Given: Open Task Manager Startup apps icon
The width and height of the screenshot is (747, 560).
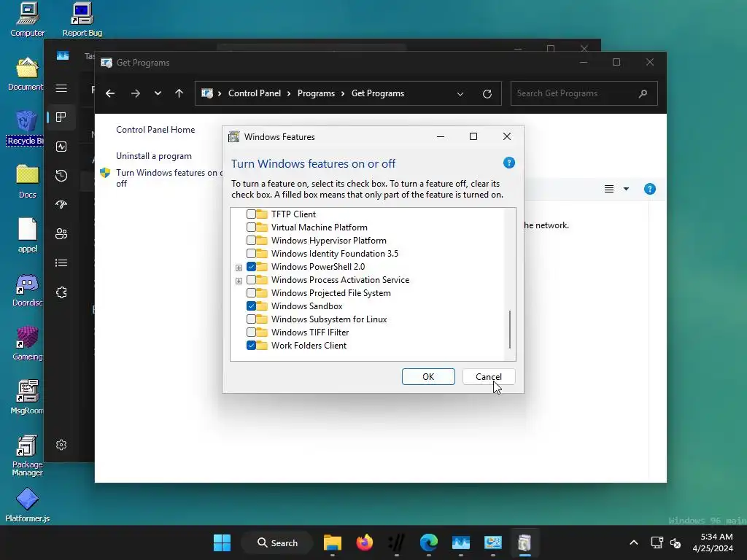Looking at the screenshot, I should pyautogui.click(x=61, y=205).
